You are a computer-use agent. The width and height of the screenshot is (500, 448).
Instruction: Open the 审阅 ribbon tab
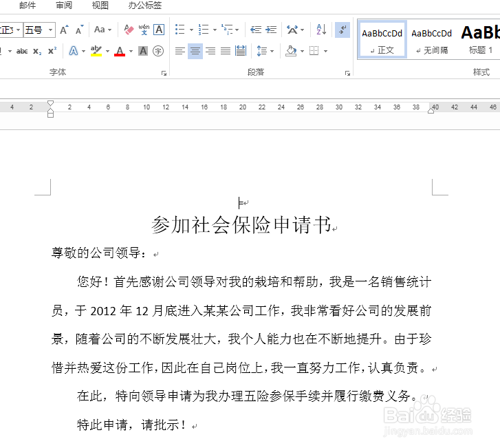[x=64, y=5]
